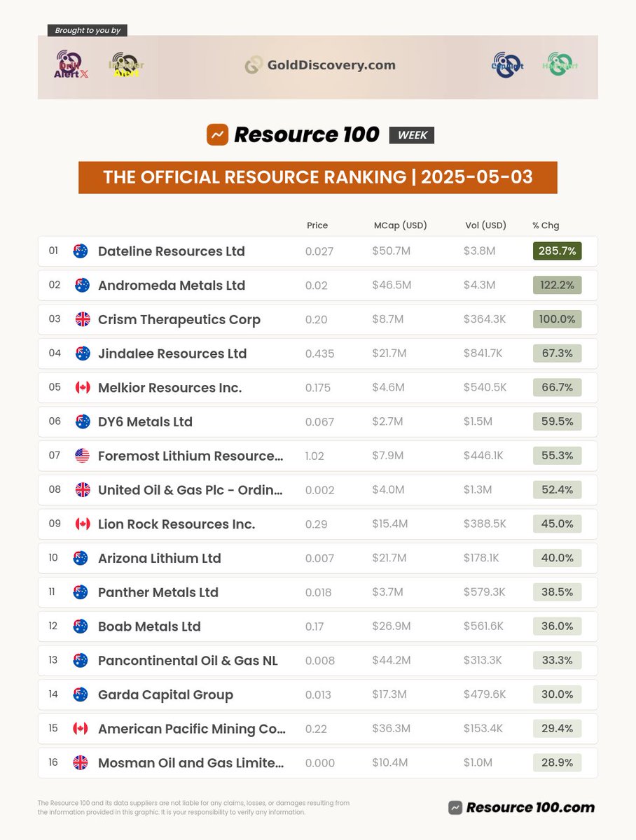Image resolution: width=636 pixels, height=840 pixels.
Task: Click the yellow Alert logo in banner
Action: 126,66
